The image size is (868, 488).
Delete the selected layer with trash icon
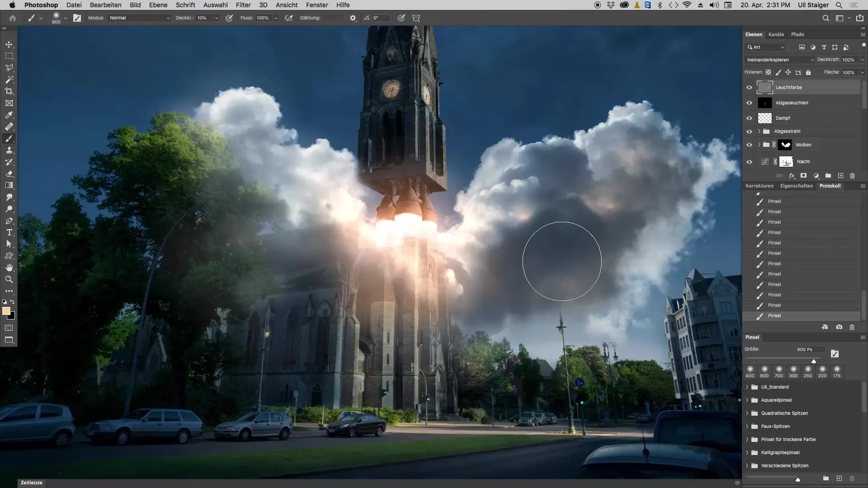[x=852, y=176]
